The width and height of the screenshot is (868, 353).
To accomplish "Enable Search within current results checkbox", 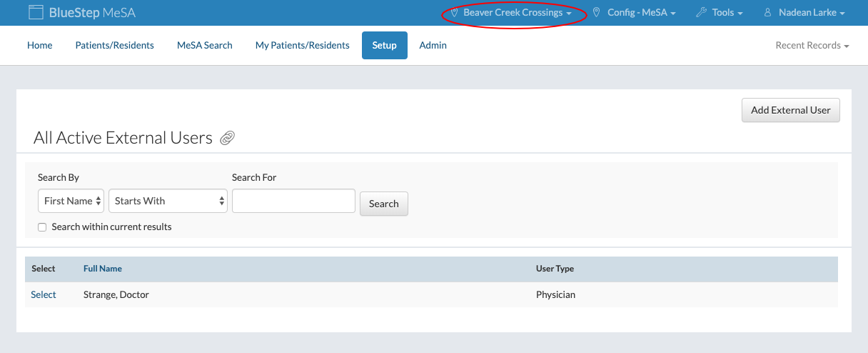I will coord(42,227).
